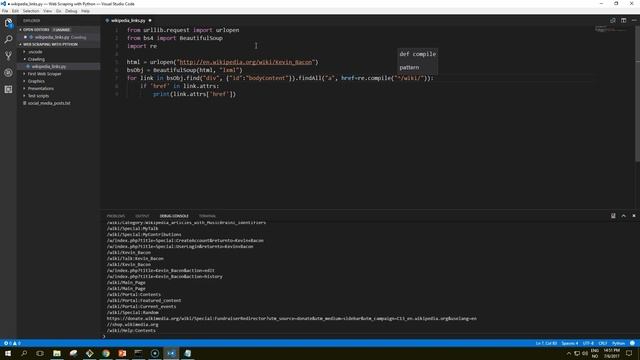640x360 pixels.
Task: Click the split editor icon
Action: (x=623, y=20)
